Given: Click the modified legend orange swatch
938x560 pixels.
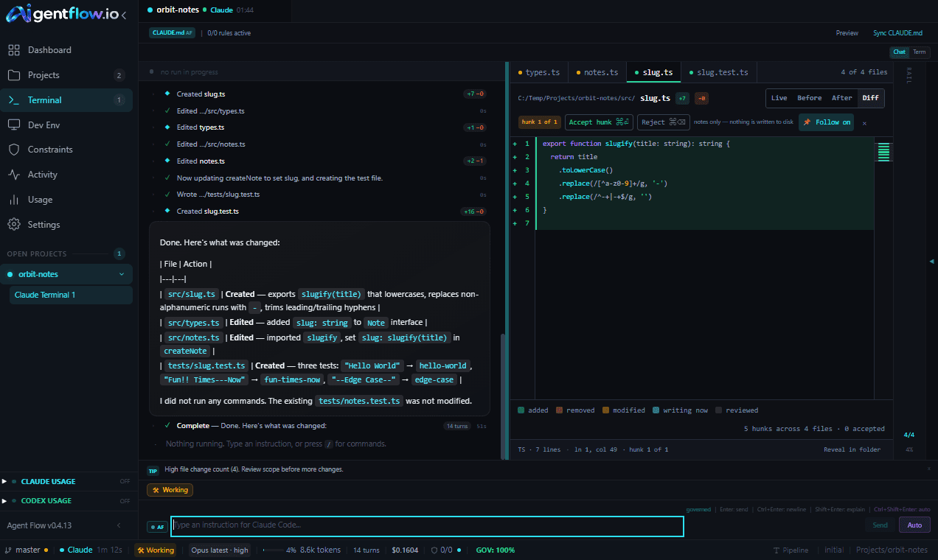Looking at the screenshot, I should coord(605,410).
